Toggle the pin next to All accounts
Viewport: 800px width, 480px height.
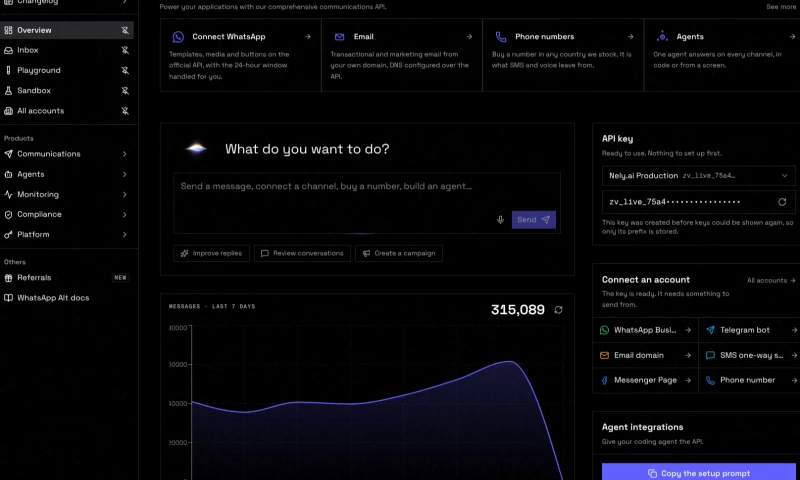[124, 111]
